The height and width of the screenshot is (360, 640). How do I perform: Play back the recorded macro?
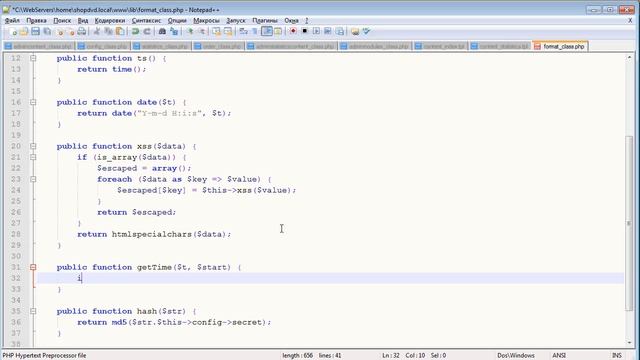[316, 31]
